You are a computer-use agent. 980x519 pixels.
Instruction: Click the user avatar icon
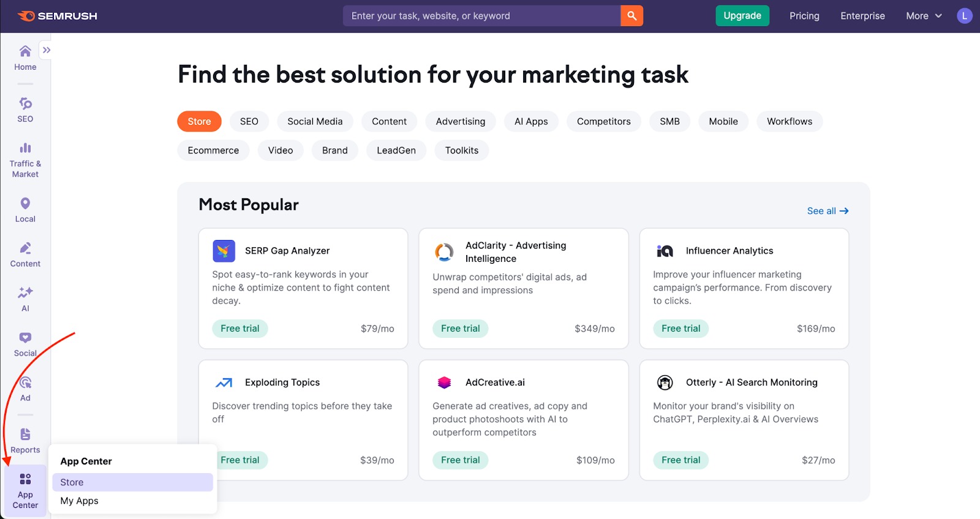[964, 16]
